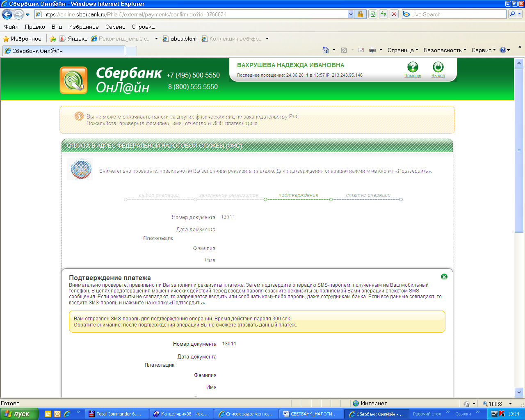Click the security lock icon in address bar
525x420 pixels.
click(360, 14)
